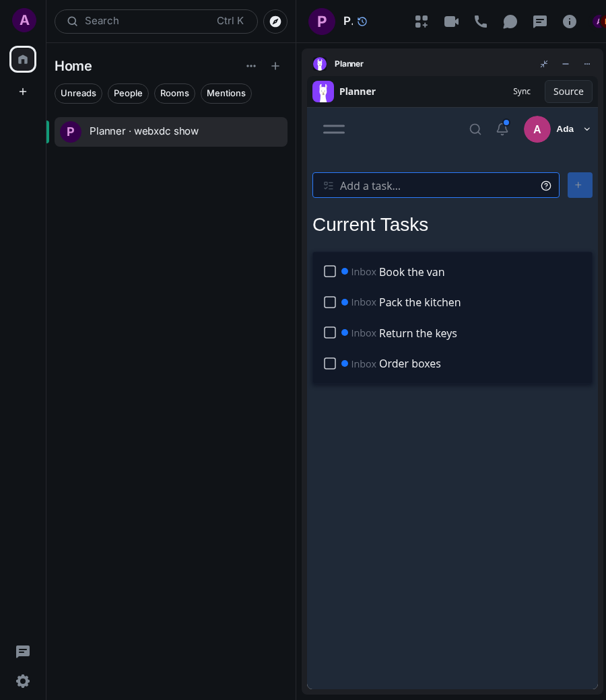Viewport: 606px width, 700px height.
Task: Click blue add task plus button
Action: [580, 185]
